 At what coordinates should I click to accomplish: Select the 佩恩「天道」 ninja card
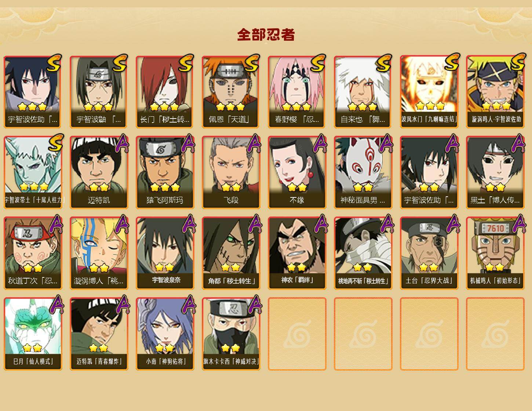[231, 92]
